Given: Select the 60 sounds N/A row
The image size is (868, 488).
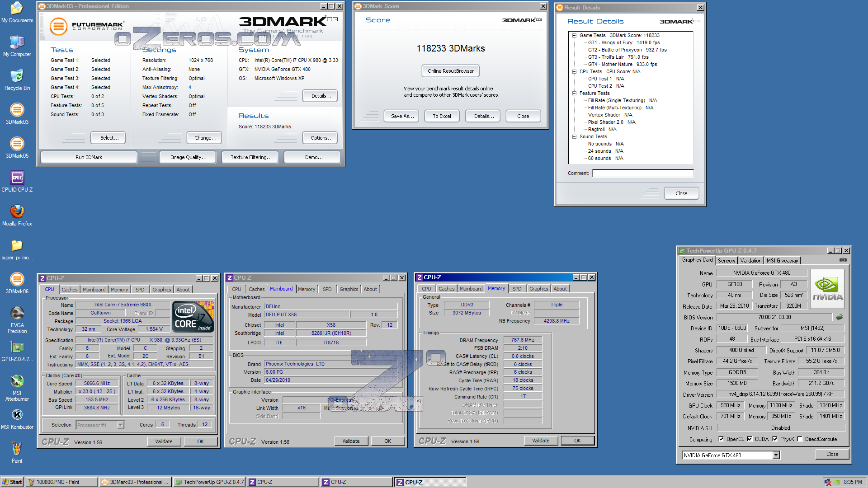Looking at the screenshot, I should coord(605,158).
